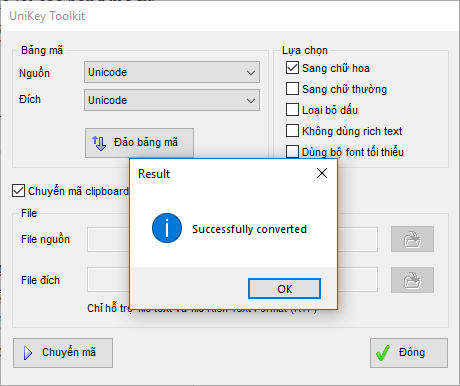Screen dimensions: 460x386
Task: Browse for File đích folder icon
Action: (x=412, y=280)
